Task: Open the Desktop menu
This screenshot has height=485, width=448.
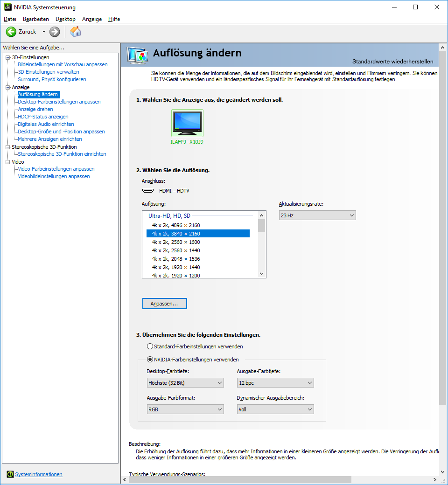Action: (66, 19)
